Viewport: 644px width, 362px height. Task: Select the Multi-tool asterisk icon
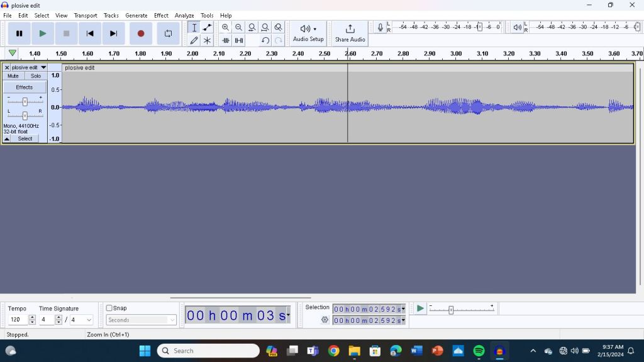point(207,40)
